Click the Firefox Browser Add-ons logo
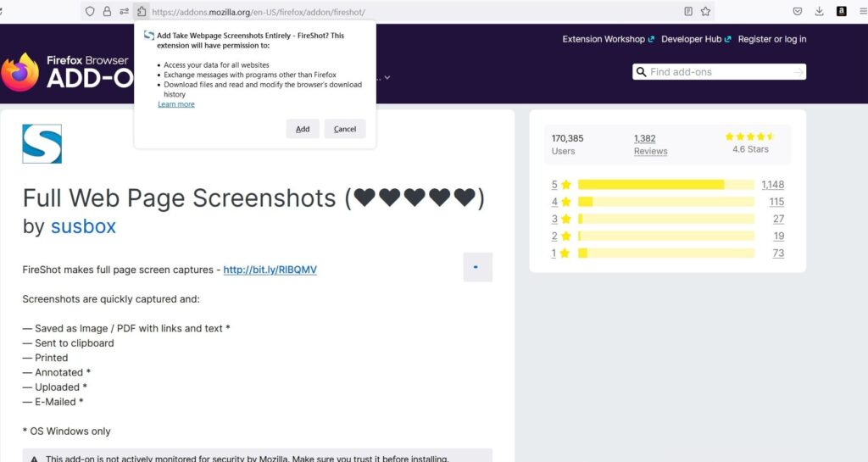Screen dimensions: 868x462 click(x=66, y=72)
